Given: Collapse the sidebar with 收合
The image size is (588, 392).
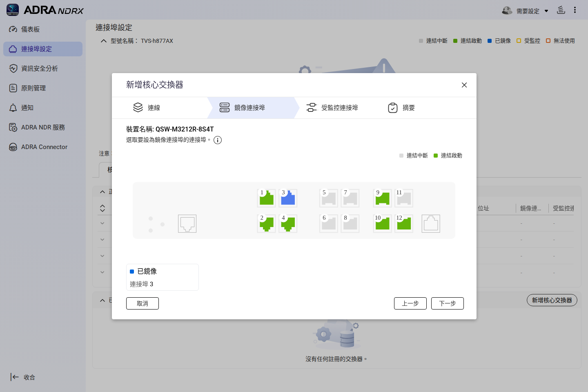Looking at the screenshot, I should click(23, 377).
